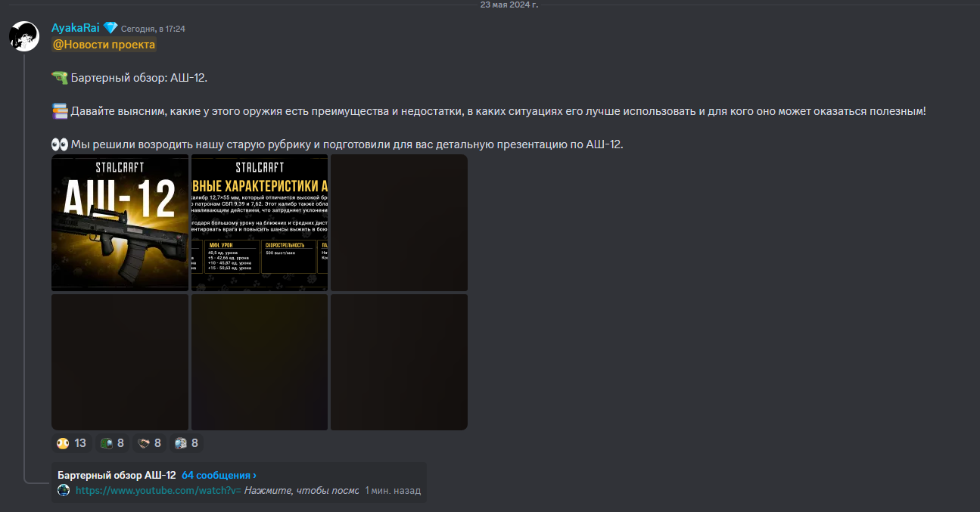Click the eyes emoji before Мы решили

(x=60, y=144)
